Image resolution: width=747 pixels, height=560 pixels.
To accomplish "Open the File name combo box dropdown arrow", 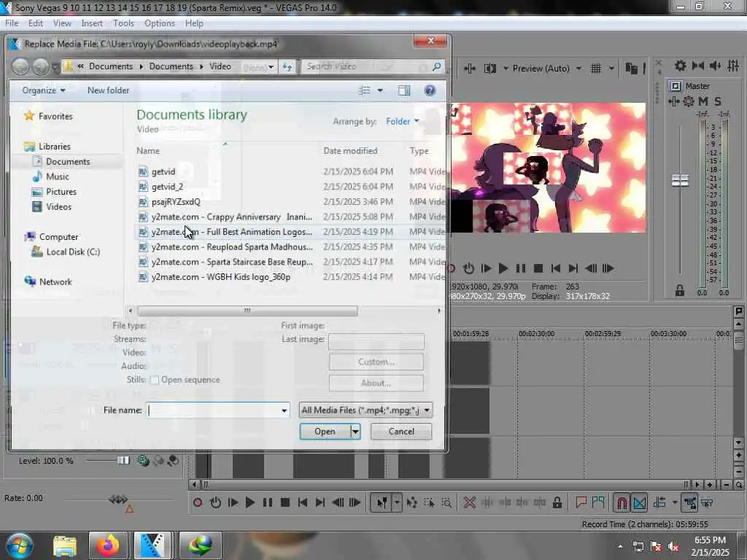I will [x=284, y=411].
